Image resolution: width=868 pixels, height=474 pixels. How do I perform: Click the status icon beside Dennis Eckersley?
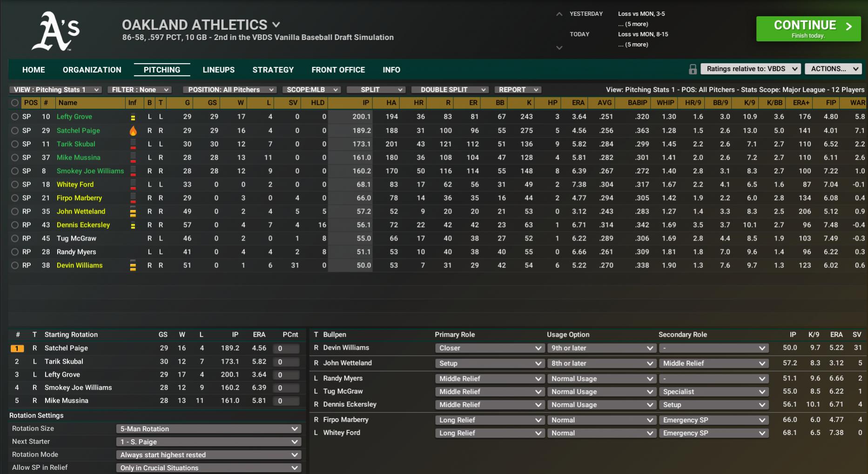(x=134, y=225)
